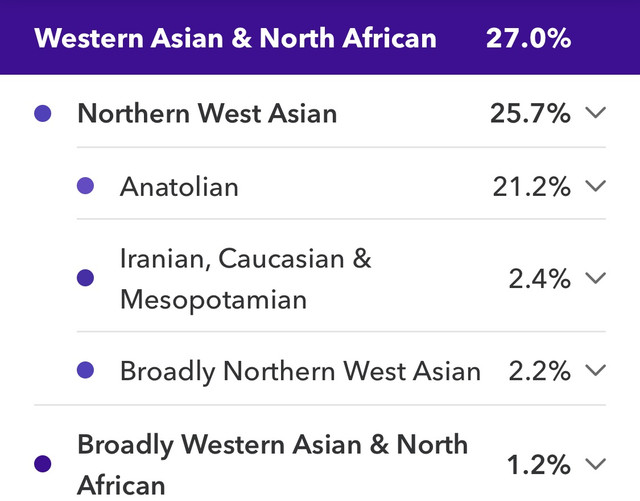Click the 25.7% Northern West Asian percentage
Screen dimensions: 640x501
click(x=530, y=113)
